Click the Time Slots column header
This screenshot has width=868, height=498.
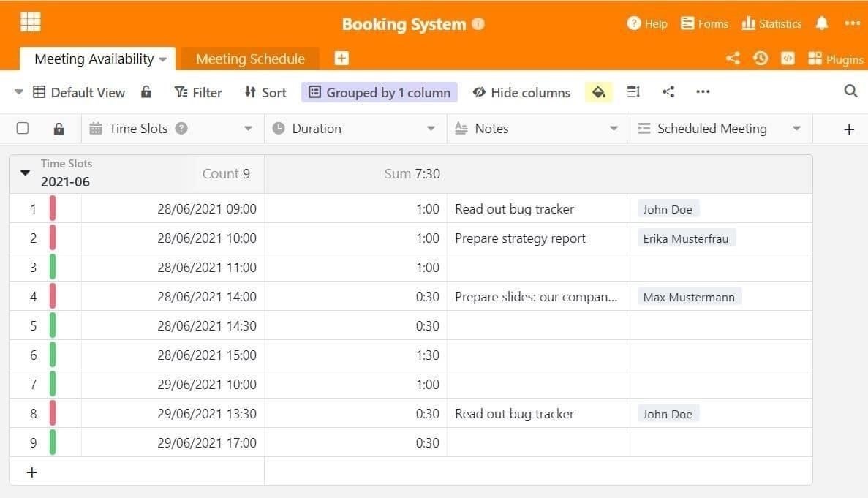pos(173,129)
